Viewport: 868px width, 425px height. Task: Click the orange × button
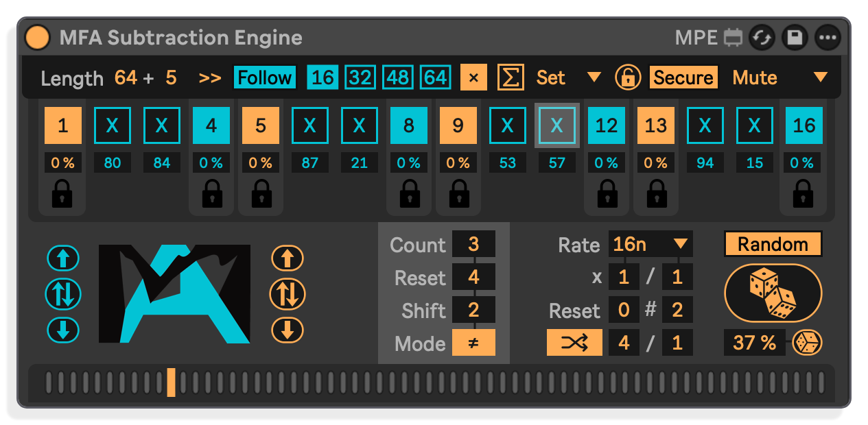coord(473,77)
